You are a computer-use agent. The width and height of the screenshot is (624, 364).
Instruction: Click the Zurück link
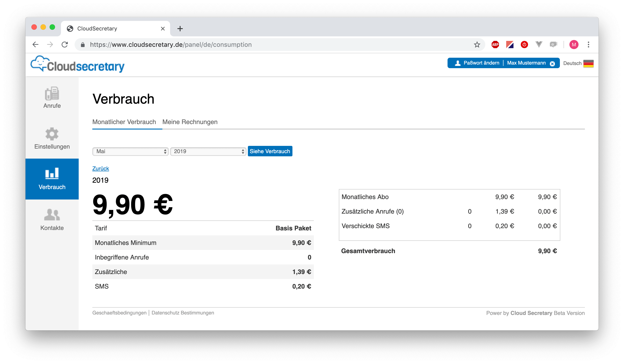pos(100,169)
